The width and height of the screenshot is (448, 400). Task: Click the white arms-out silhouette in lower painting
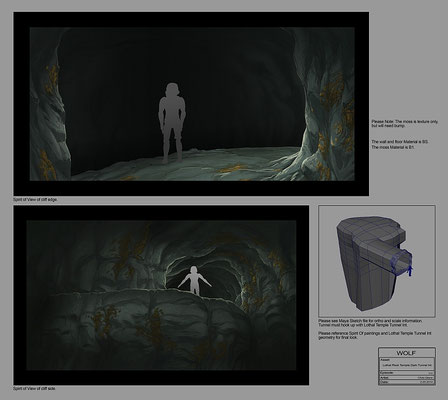tap(194, 280)
